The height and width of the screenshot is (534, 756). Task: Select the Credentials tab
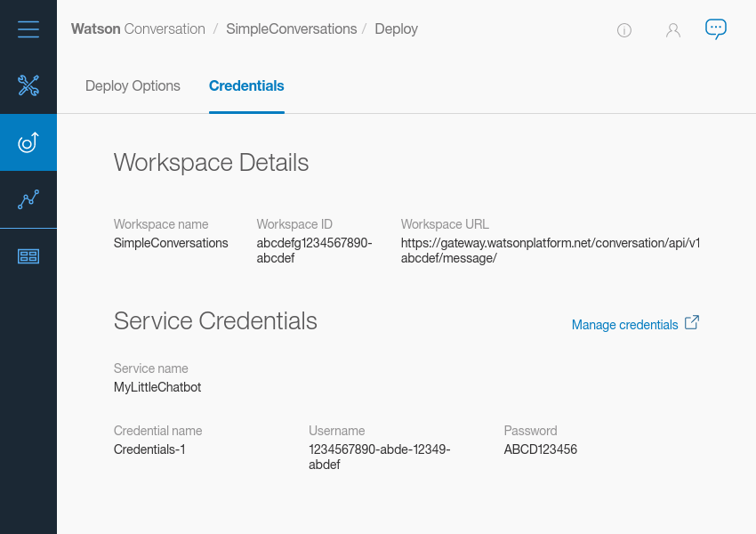point(246,86)
